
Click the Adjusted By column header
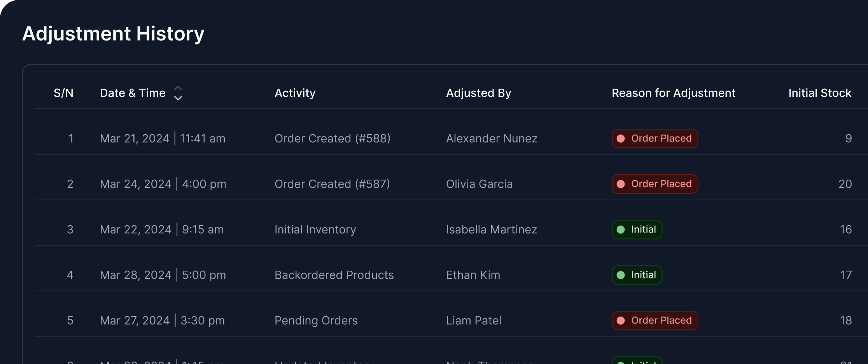click(478, 93)
